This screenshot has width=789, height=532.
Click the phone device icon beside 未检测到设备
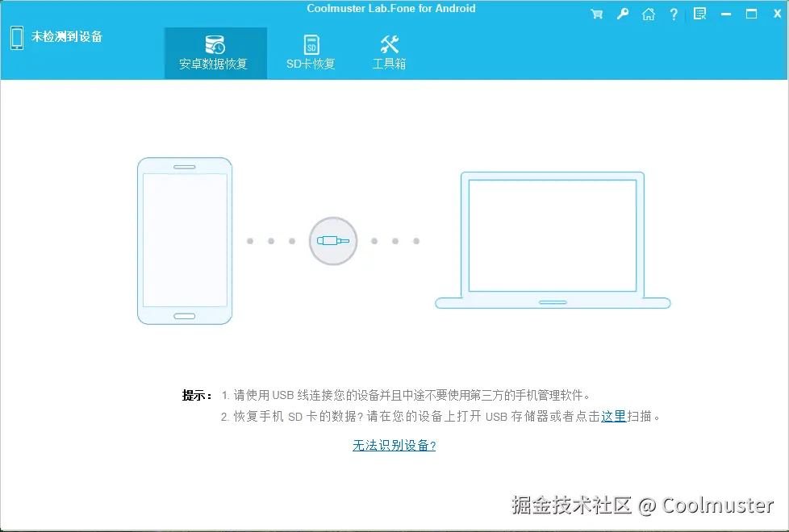[x=17, y=38]
